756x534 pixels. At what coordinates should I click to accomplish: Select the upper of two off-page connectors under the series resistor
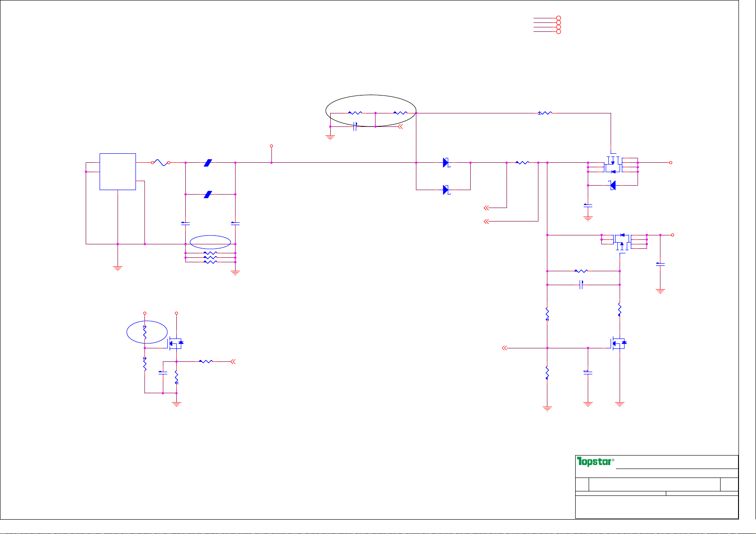tap(486, 208)
